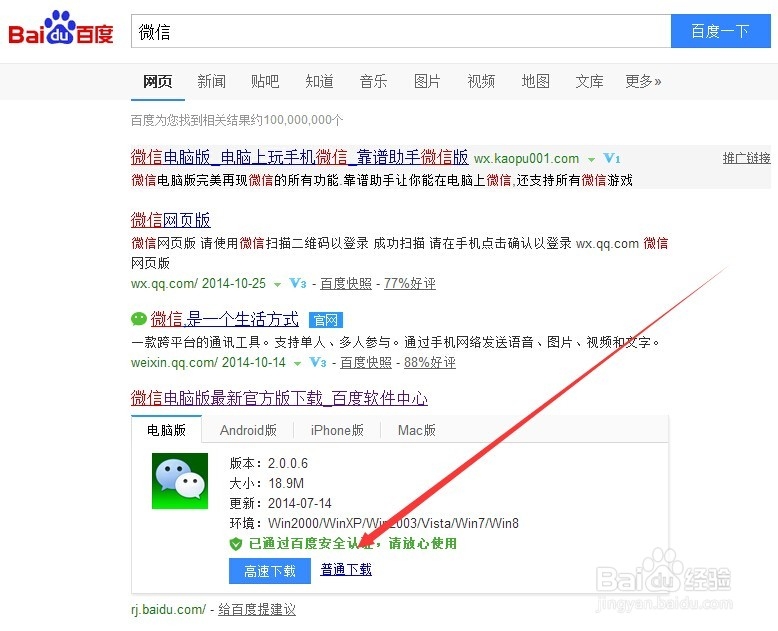Select the 电脑版 tab
778x631 pixels.
pyautogui.click(x=166, y=430)
